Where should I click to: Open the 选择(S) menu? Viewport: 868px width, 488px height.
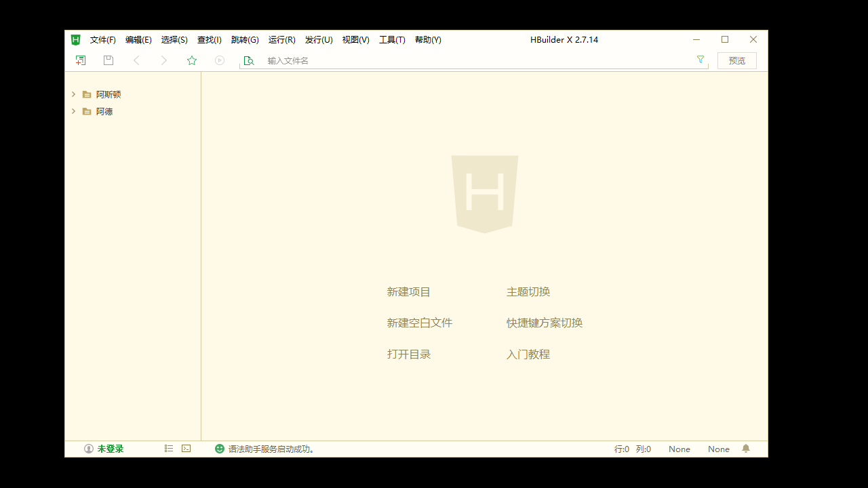pyautogui.click(x=174, y=40)
